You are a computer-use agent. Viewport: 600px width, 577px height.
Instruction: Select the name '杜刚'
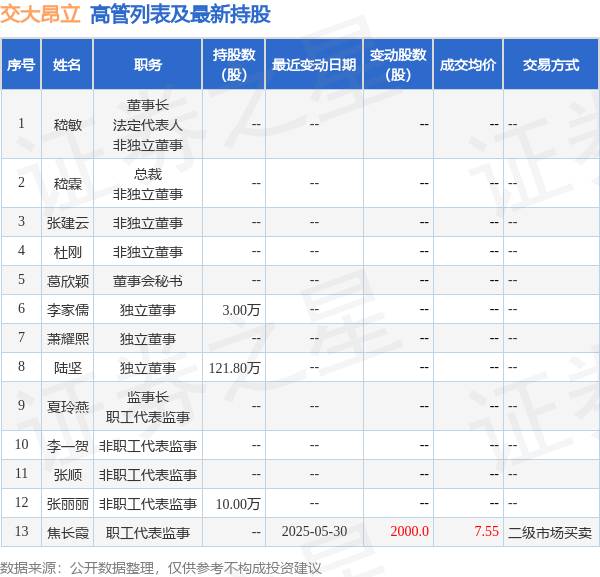pyautogui.click(x=68, y=252)
